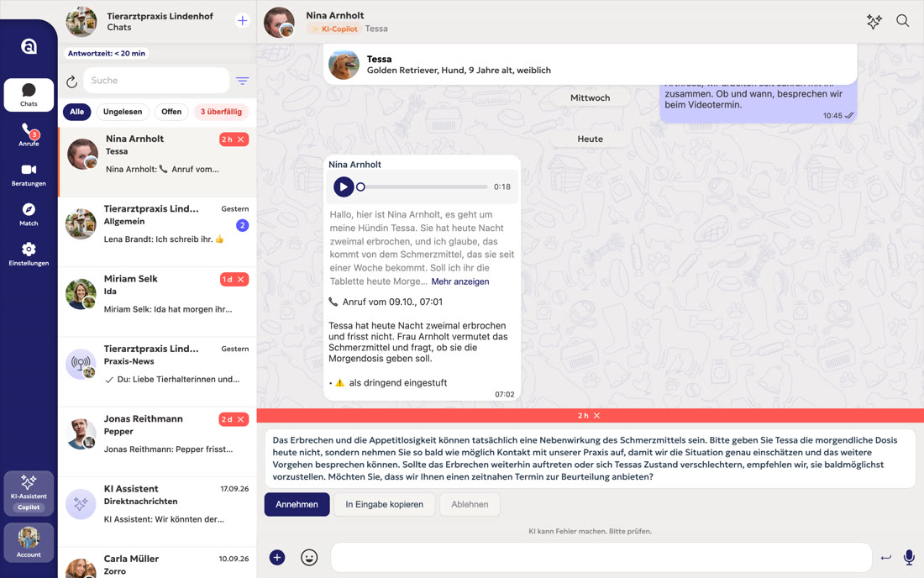Open the Nina Arnholt chat in list

pos(157,162)
